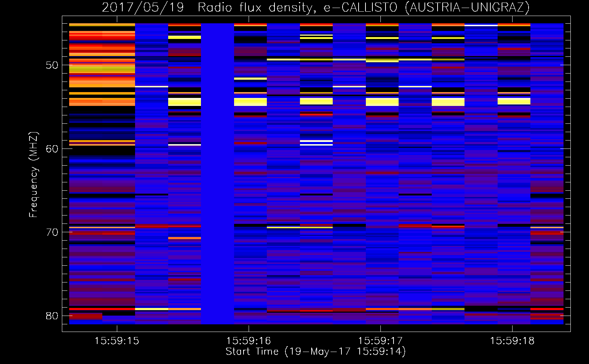Click the large orange-red burst region at left
Viewport: 589px width, 364px height.
(x=102, y=65)
